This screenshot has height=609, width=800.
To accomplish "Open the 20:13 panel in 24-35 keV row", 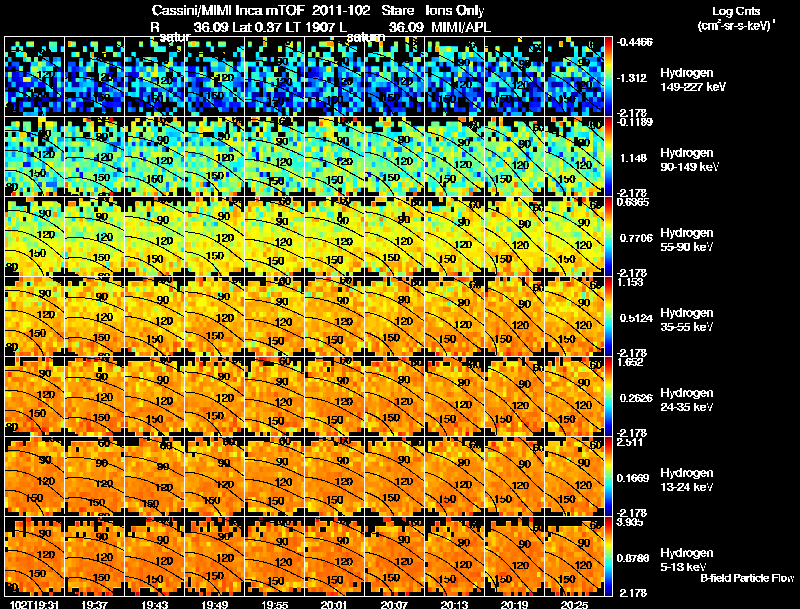I will pyautogui.click(x=455, y=396).
